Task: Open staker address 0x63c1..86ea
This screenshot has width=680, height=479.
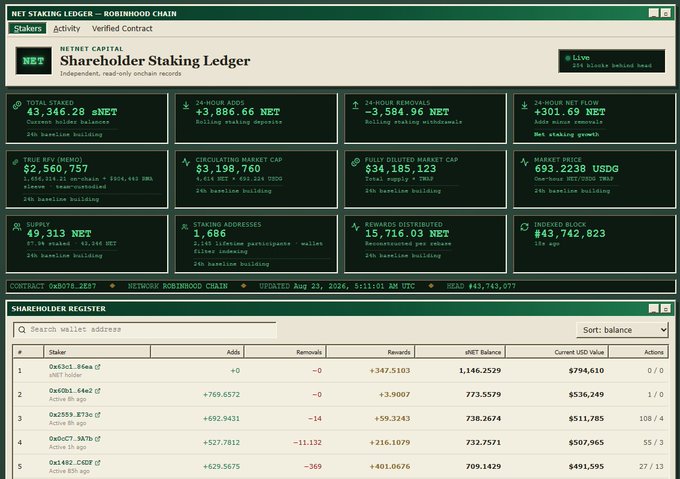Action: [x=71, y=367]
